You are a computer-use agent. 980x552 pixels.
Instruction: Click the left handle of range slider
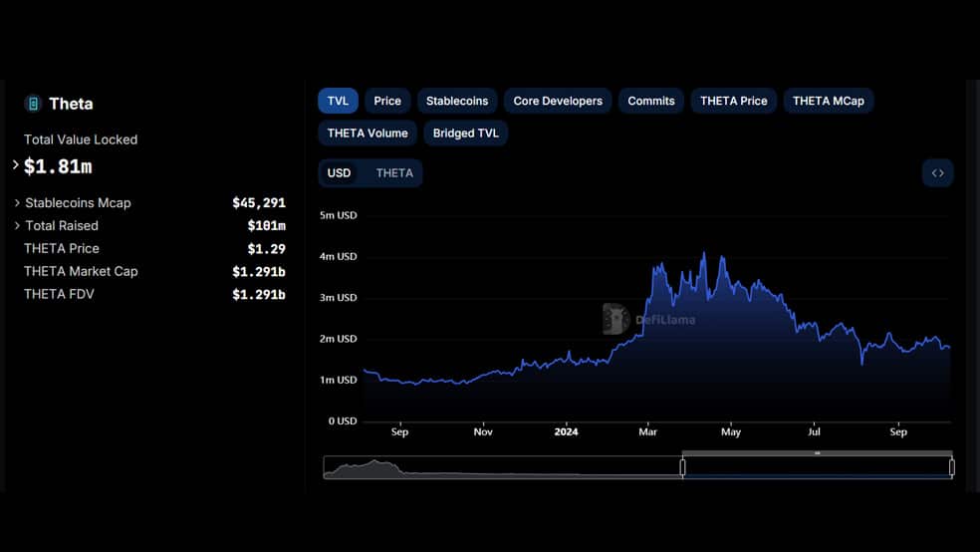[x=682, y=467]
